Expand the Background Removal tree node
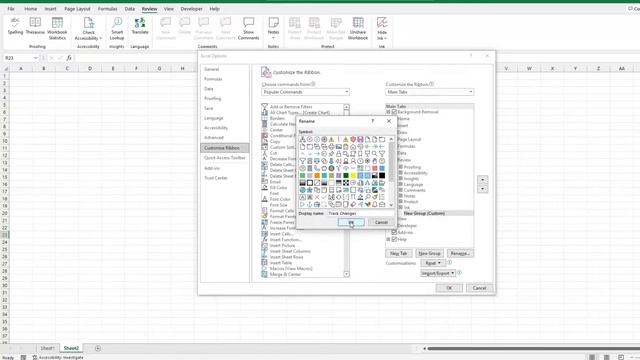This screenshot has width=640, height=360. pyautogui.click(x=388, y=112)
